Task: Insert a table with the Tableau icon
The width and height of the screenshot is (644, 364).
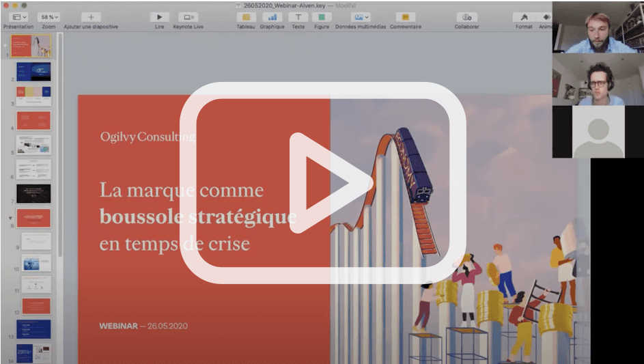Action: click(246, 17)
